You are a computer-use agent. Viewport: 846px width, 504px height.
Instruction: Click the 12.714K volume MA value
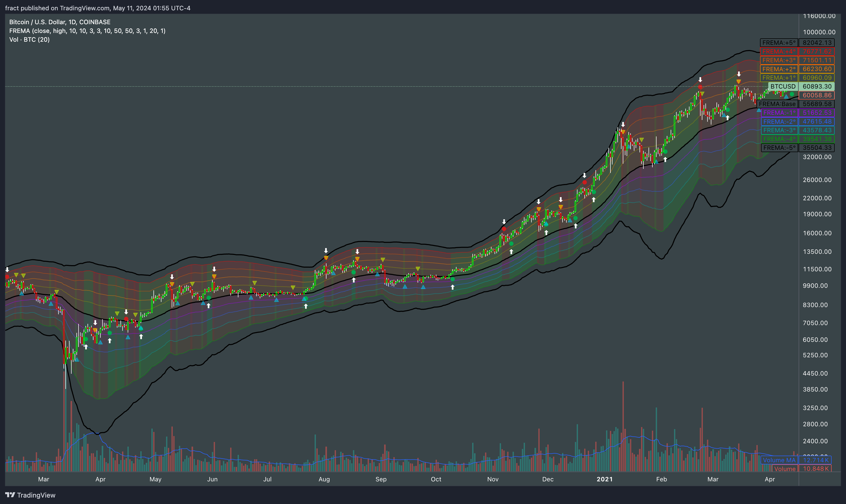[815, 460]
